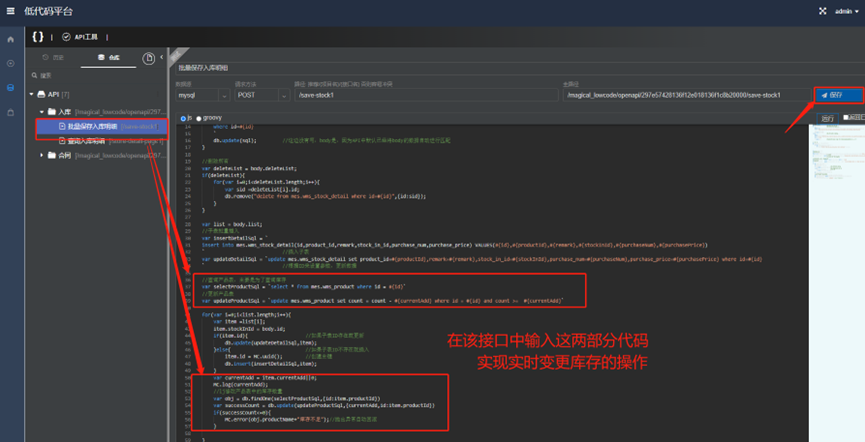This screenshot has width=865, height=442.
Task: Click the full path field with openapi URL
Action: coord(687,95)
